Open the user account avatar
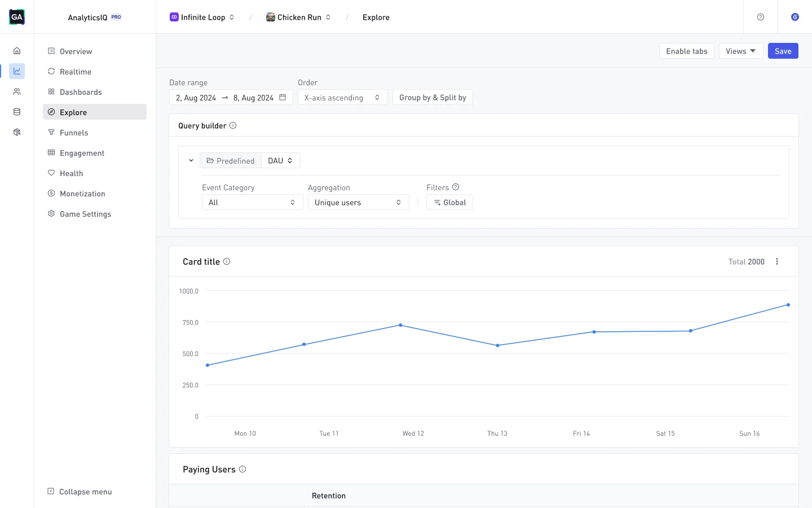 coord(795,17)
